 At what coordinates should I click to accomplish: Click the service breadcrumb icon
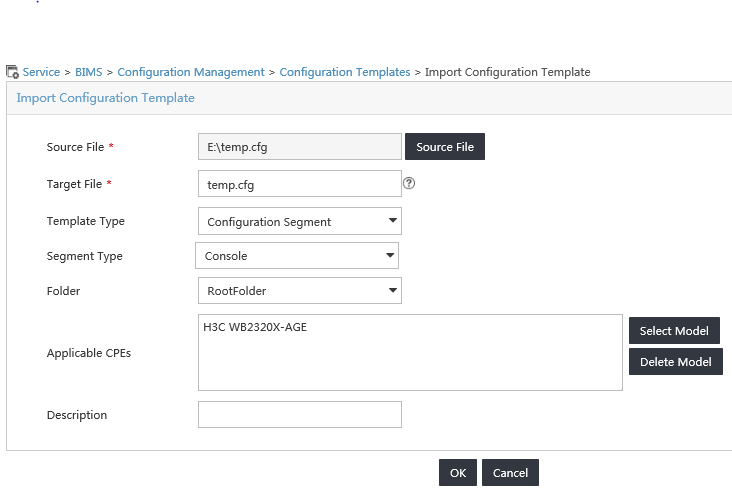click(12, 72)
